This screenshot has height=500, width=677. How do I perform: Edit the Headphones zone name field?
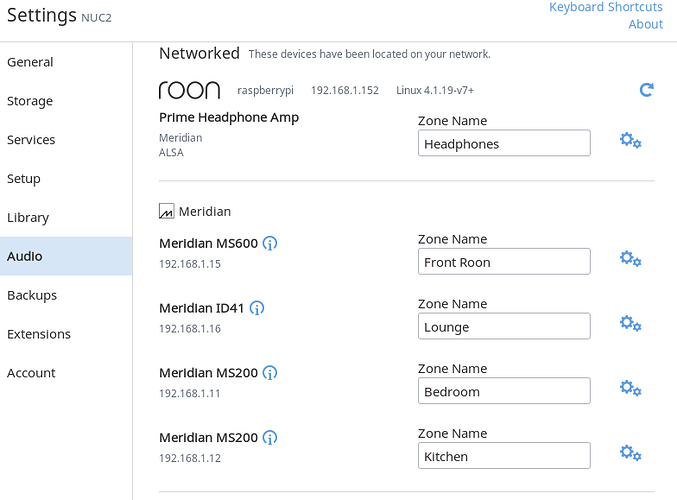point(504,143)
